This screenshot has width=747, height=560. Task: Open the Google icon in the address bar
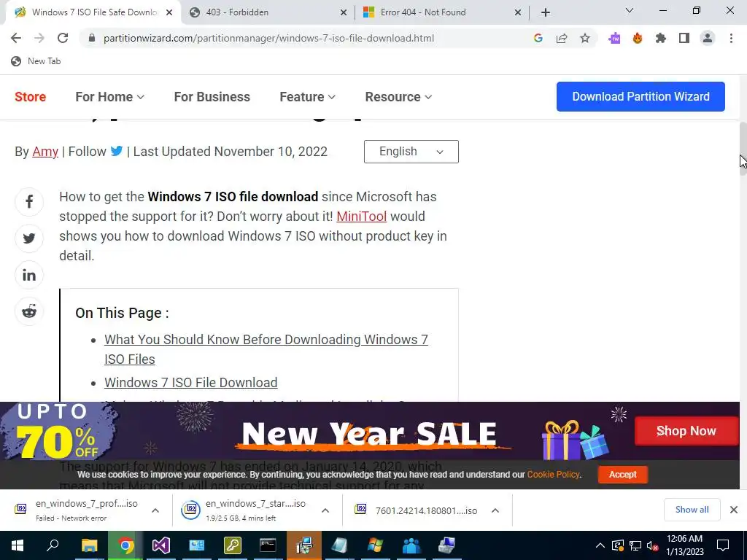click(538, 38)
